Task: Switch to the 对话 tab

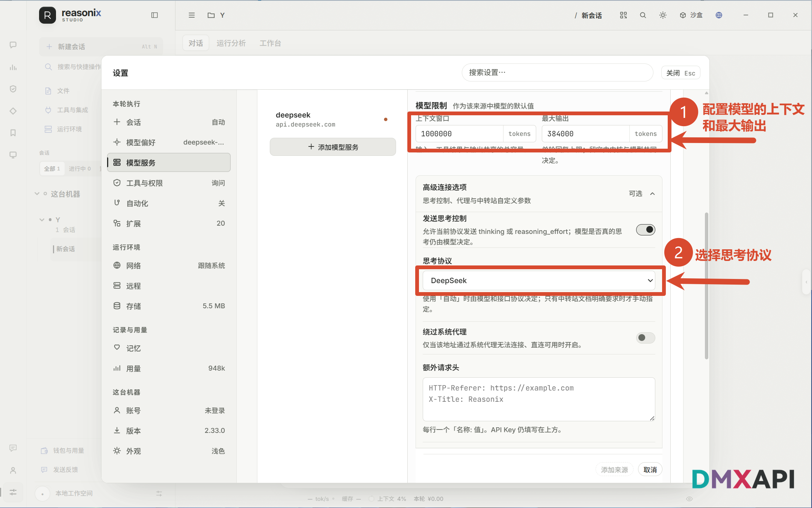Action: click(196, 43)
